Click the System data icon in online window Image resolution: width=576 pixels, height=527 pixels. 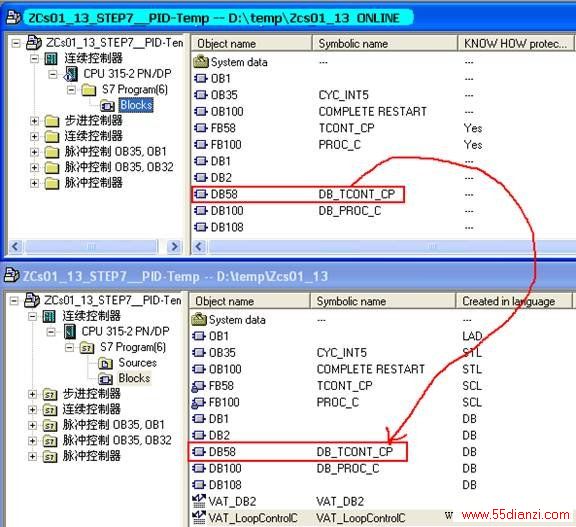(x=201, y=61)
